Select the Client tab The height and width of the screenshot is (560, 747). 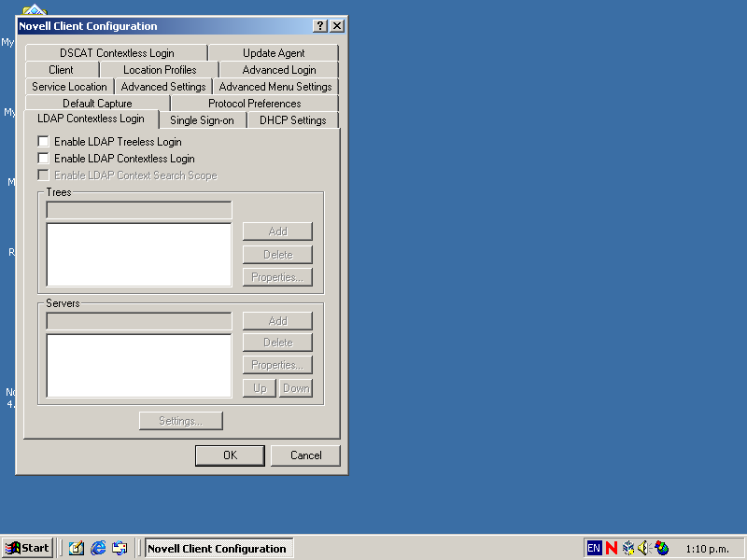pyautogui.click(x=62, y=69)
